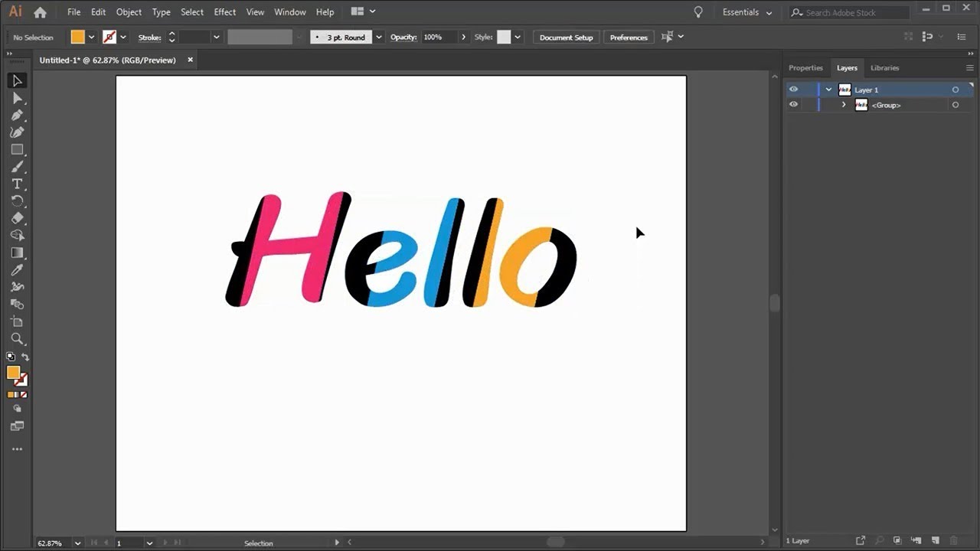Toggle visibility of Layer 1

coord(793,90)
